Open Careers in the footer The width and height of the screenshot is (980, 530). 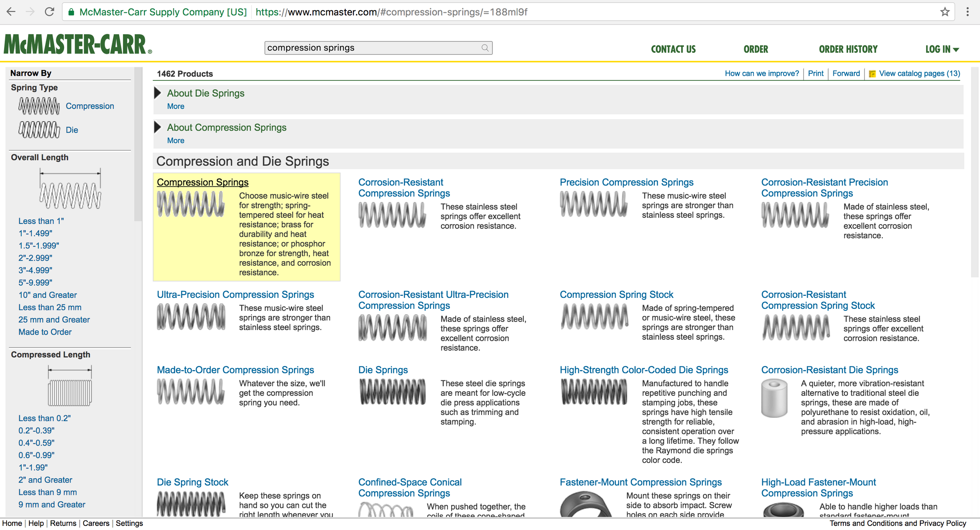96,523
